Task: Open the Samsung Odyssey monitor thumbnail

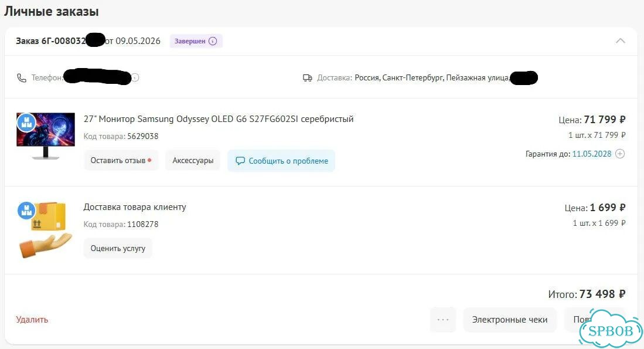Action: [x=46, y=136]
